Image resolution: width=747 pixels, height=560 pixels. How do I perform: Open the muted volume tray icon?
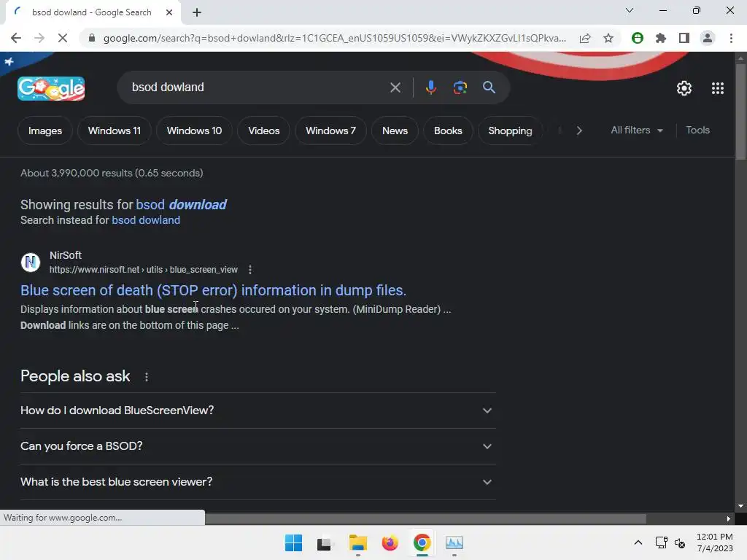[680, 542]
